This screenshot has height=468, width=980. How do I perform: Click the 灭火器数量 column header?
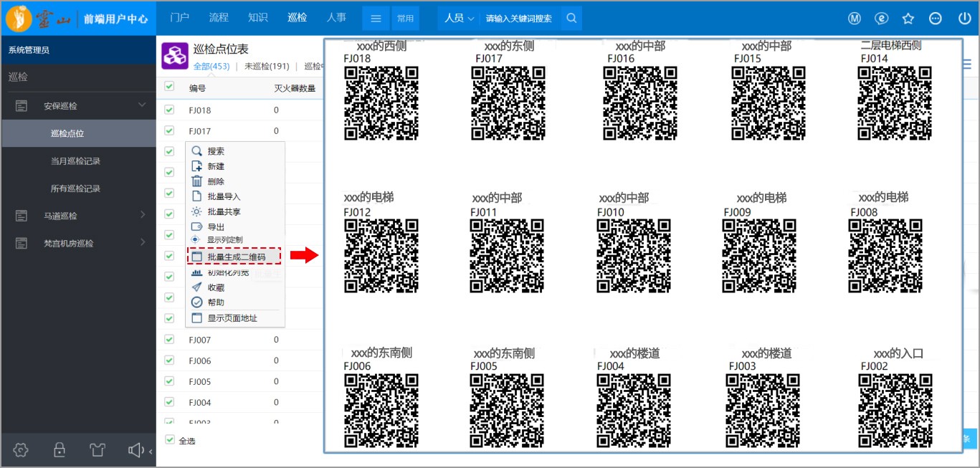pos(295,88)
